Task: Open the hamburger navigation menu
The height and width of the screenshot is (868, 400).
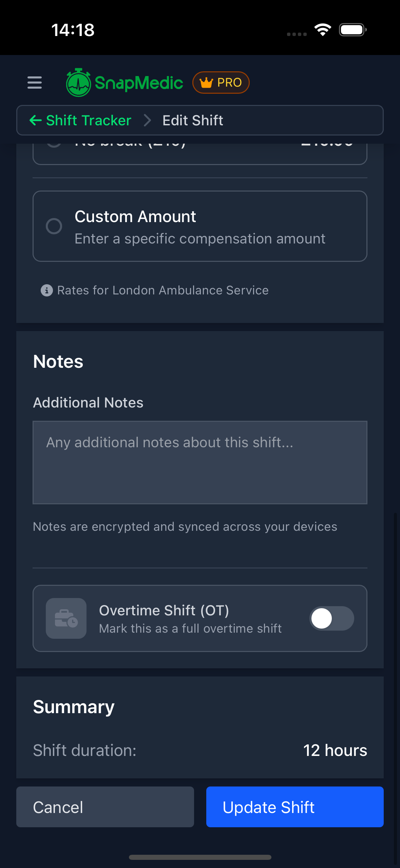Action: point(34,83)
